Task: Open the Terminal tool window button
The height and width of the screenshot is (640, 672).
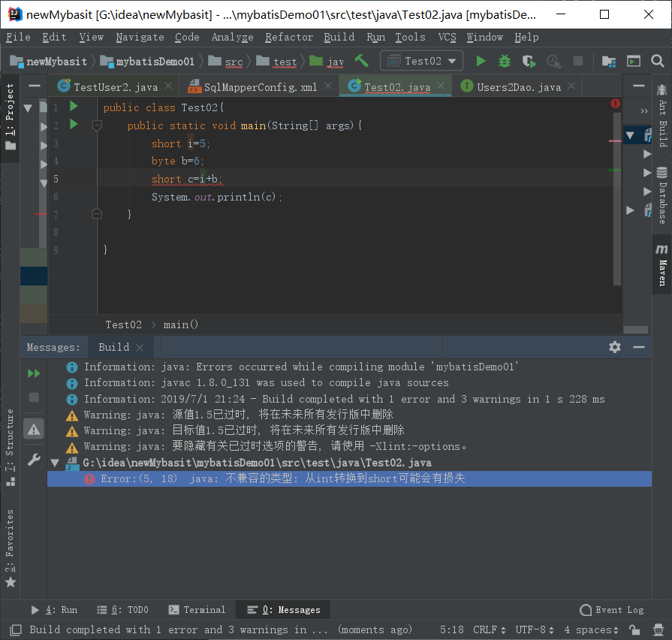Action: (197, 610)
